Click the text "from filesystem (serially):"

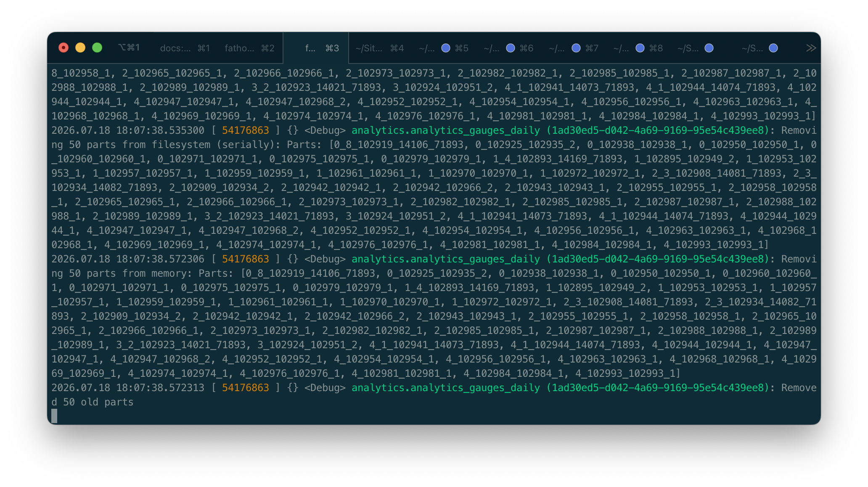coord(202,145)
